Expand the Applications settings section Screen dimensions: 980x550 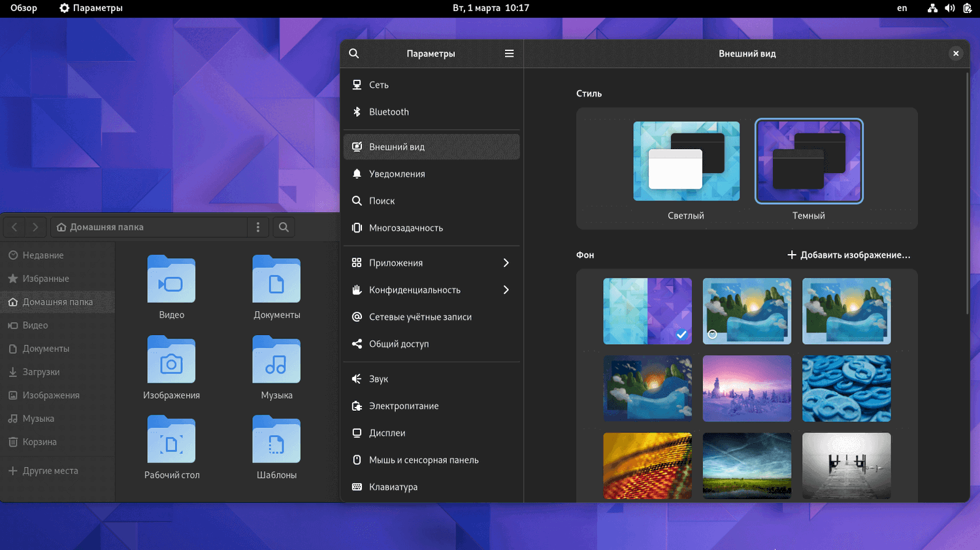[x=431, y=263]
